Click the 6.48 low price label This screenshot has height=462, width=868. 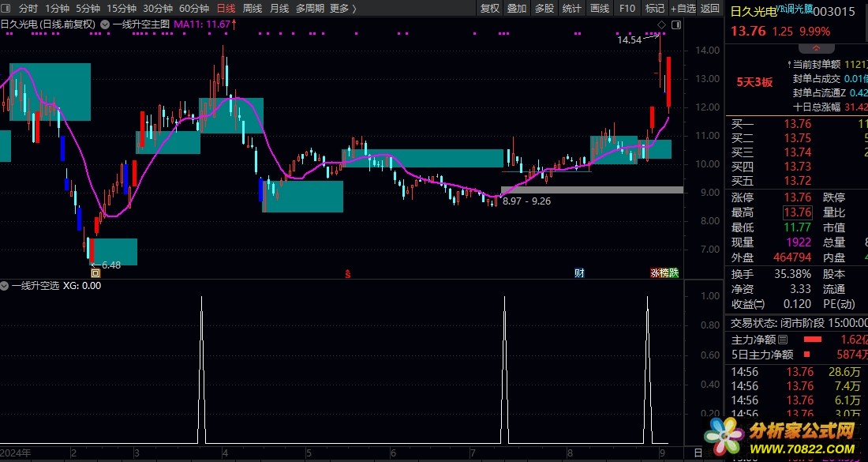click(x=110, y=265)
